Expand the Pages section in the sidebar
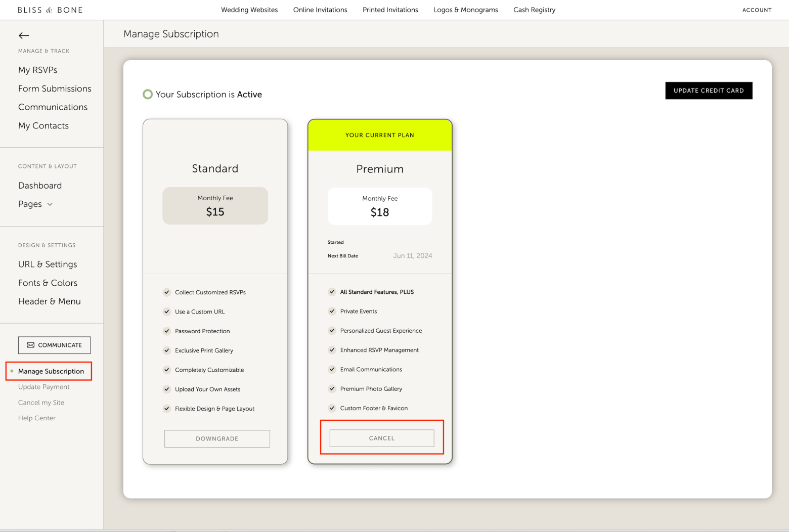The width and height of the screenshot is (789, 532). point(50,204)
